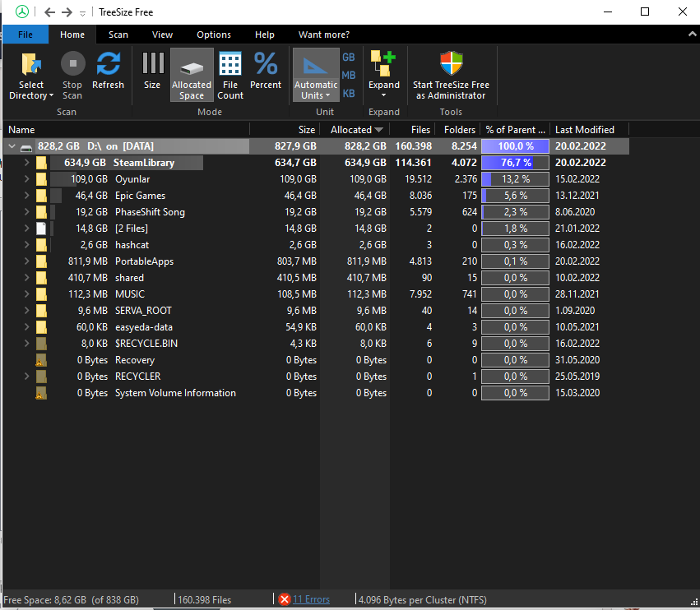Expand the PortableApps folder

pos(26,261)
